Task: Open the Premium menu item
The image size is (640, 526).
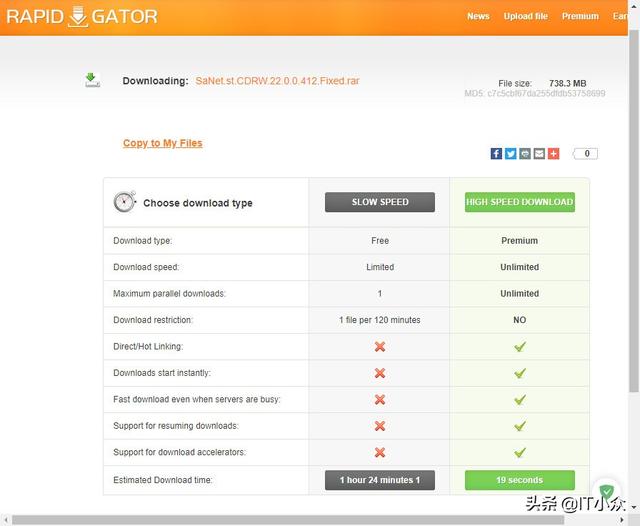Action: pyautogui.click(x=580, y=16)
